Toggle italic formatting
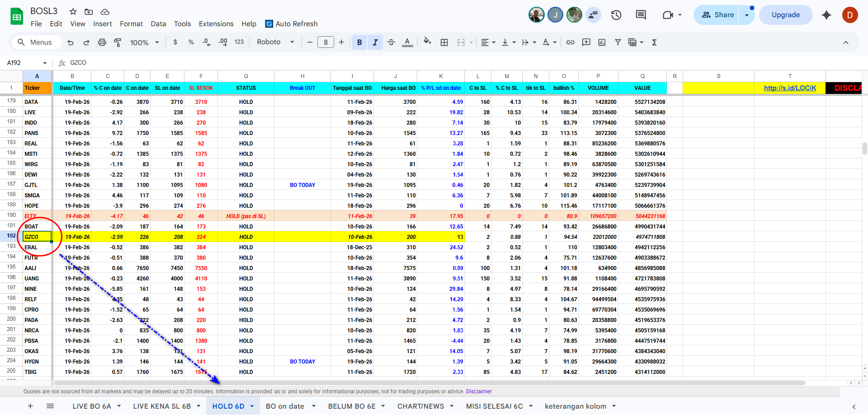Image resolution: width=868 pixels, height=415 pixels. (x=375, y=42)
